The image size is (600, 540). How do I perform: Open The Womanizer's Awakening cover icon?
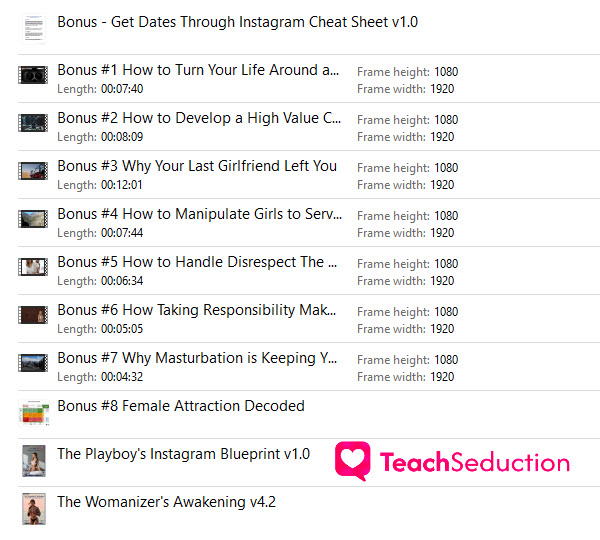pyautogui.click(x=34, y=509)
